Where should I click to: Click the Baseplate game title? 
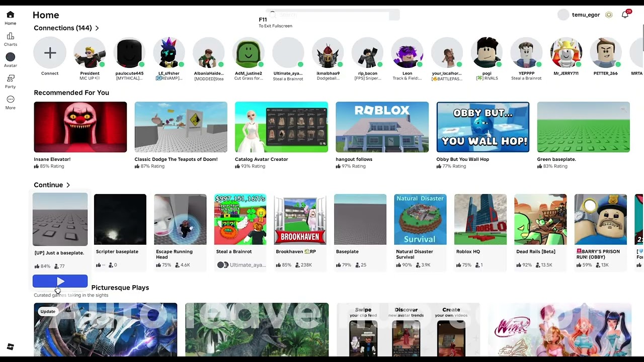coord(347,251)
